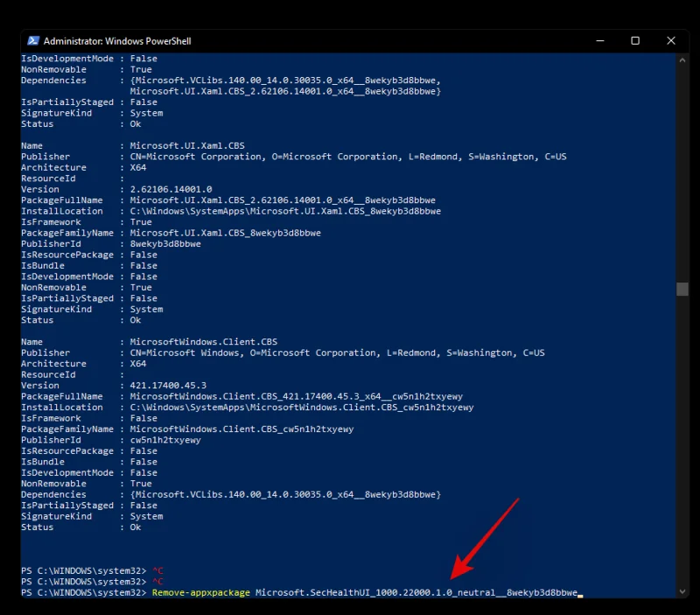Screen dimensions: 700x615
Task: Click scrollbar track above the thumb
Action: tap(682, 175)
